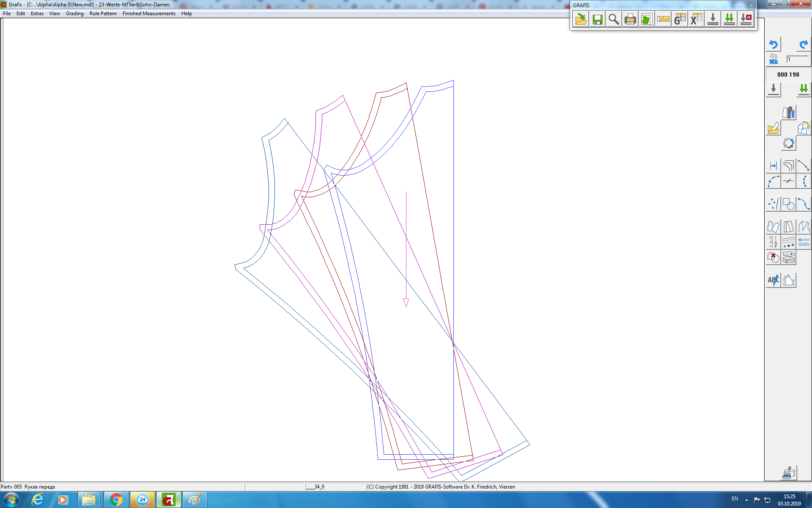Click the Nx undo count input field

[797, 59]
